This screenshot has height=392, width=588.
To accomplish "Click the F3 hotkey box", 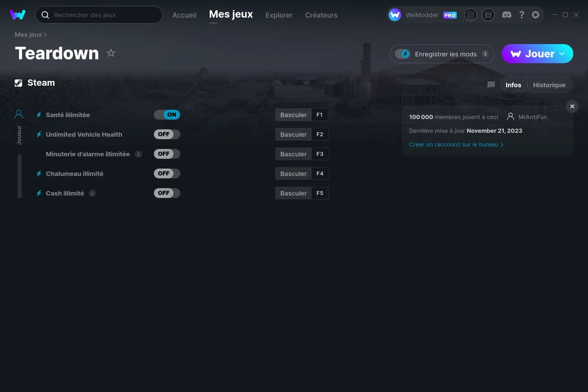I will [x=320, y=154].
